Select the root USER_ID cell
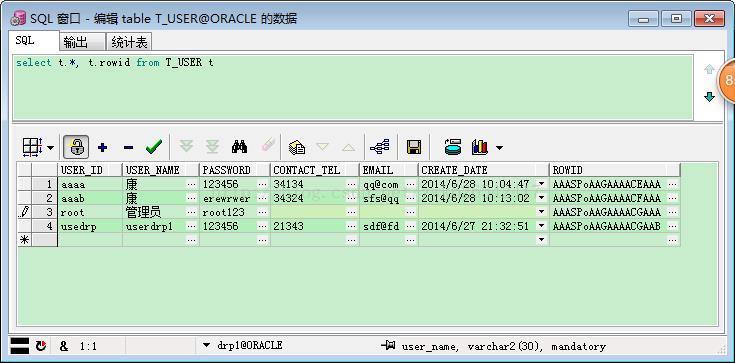 (90, 212)
